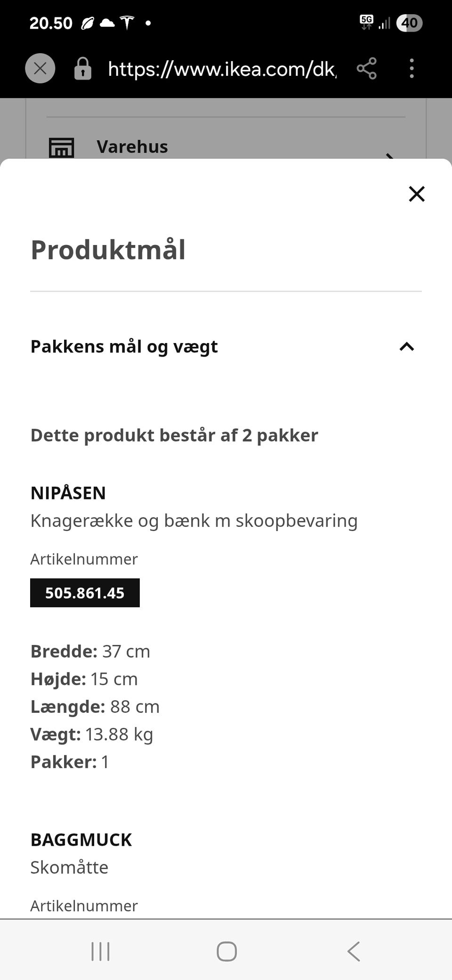Tap the battery level indicator

tap(409, 23)
